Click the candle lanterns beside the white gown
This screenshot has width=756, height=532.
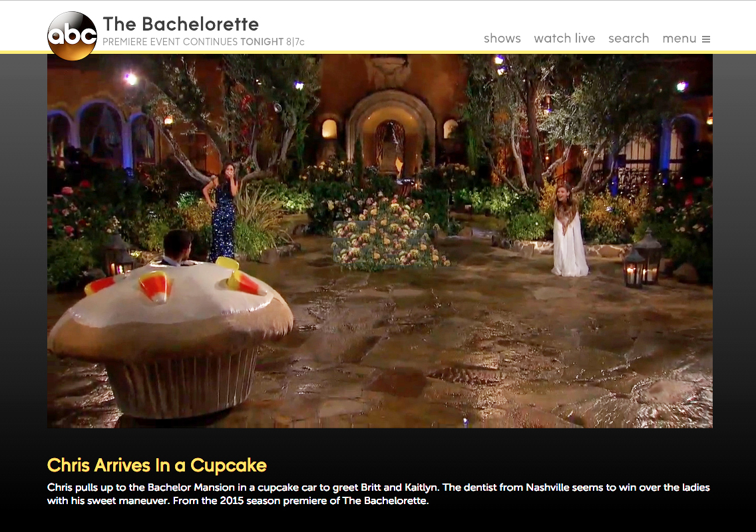643,260
